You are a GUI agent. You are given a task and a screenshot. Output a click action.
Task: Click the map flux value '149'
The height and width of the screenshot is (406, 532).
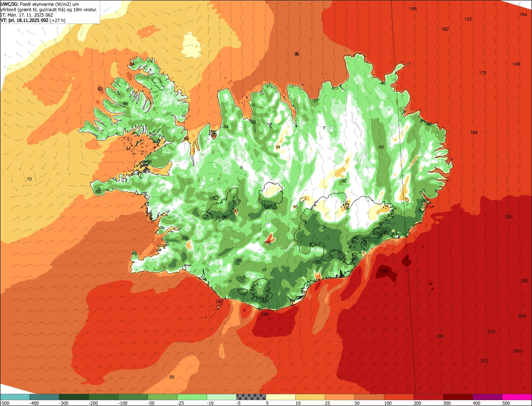point(516,64)
